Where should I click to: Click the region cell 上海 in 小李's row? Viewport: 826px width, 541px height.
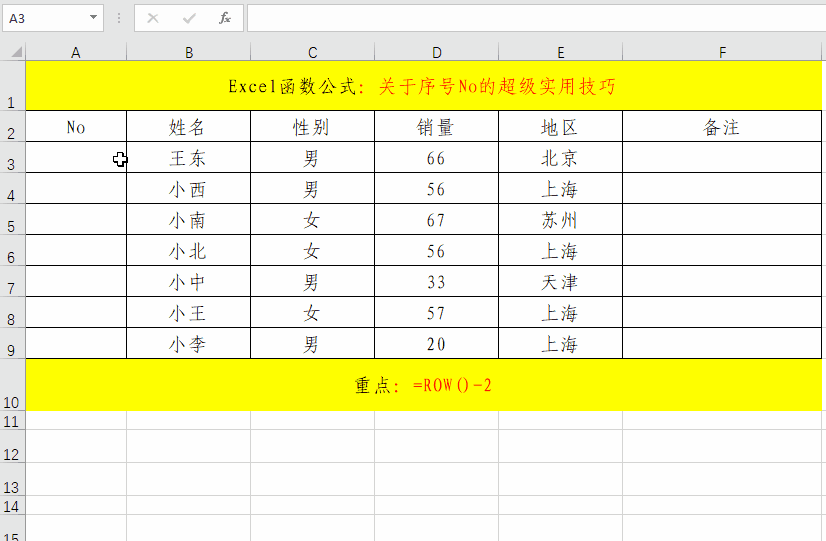[x=560, y=344]
